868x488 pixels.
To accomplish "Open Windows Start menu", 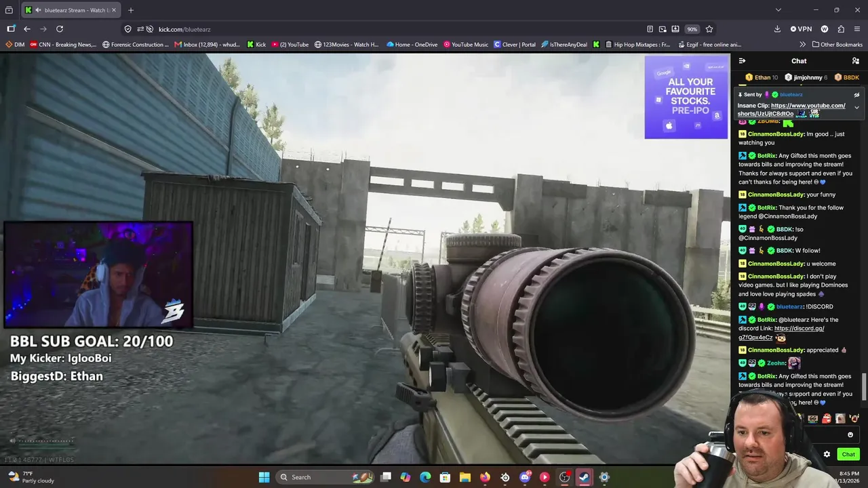I will pos(264,477).
